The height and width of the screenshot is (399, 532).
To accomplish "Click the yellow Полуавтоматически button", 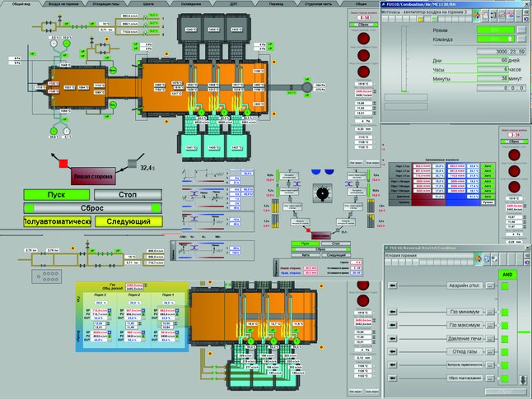I will click(x=57, y=221).
